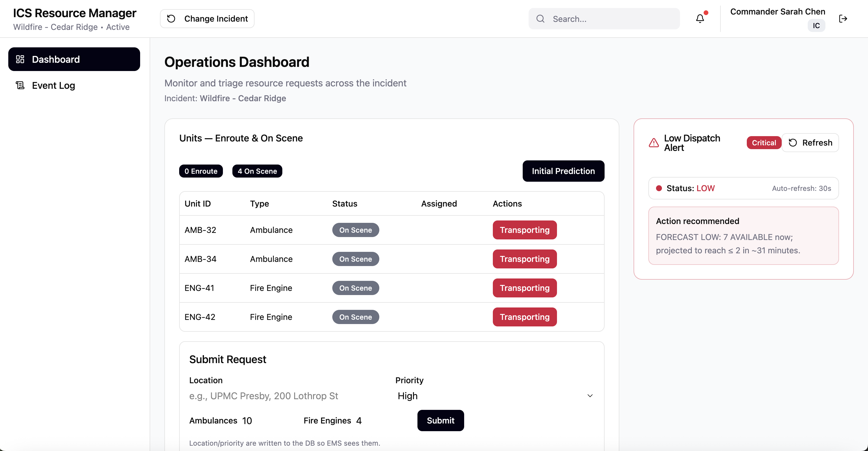
Task: Click the Refresh button's rotate icon
Action: pos(793,143)
